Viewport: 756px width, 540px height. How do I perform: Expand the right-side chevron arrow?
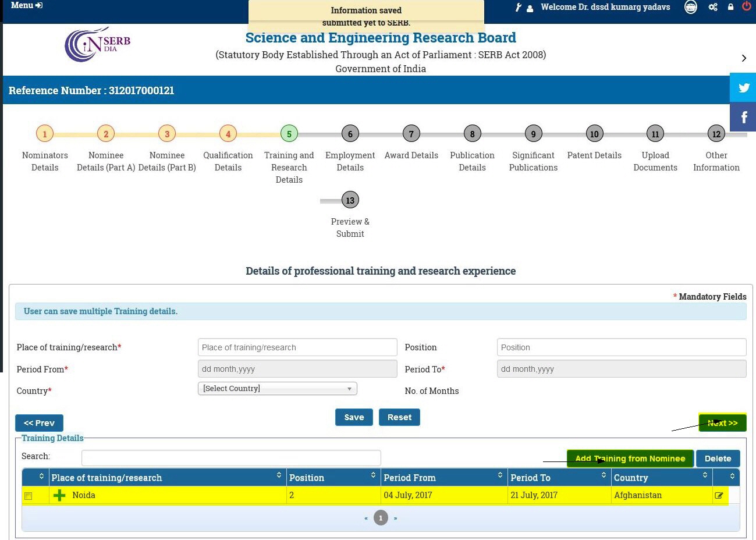click(744, 58)
